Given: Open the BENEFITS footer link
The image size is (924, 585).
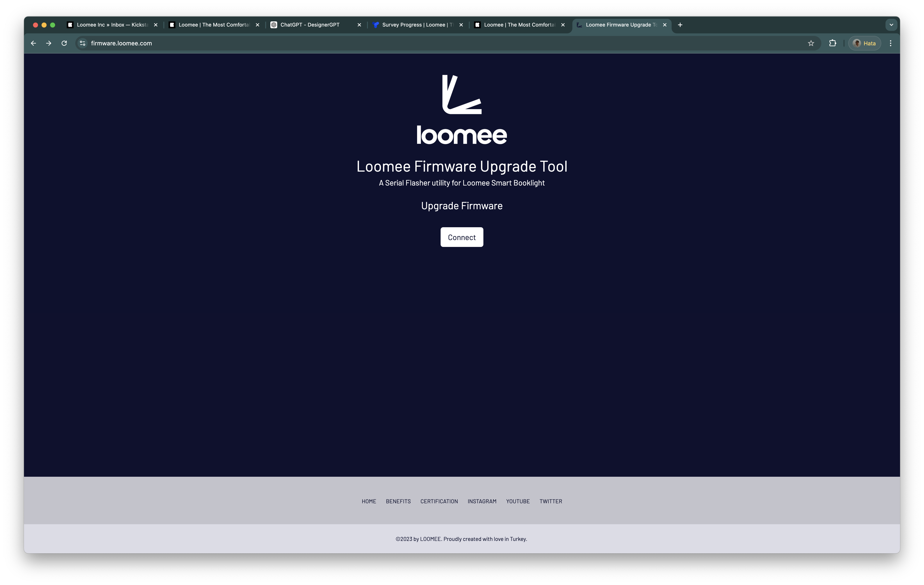Looking at the screenshot, I should (398, 501).
